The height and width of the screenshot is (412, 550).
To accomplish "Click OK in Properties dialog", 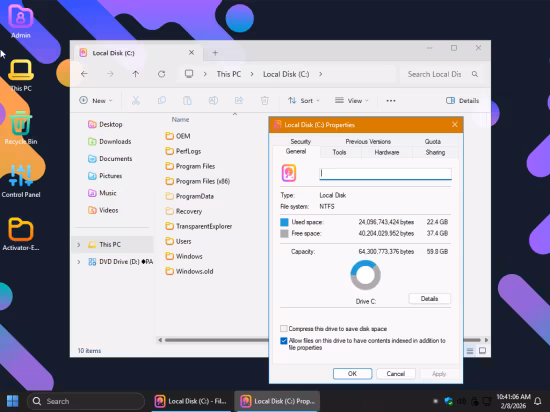I will pyautogui.click(x=352, y=374).
